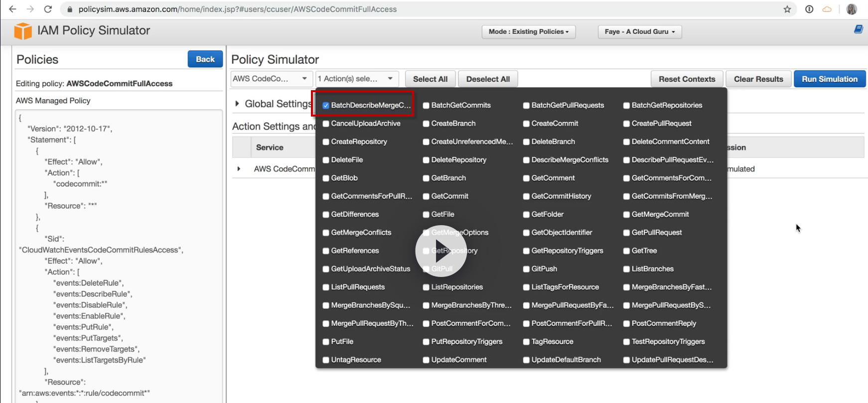Image resolution: width=868 pixels, height=403 pixels.
Task: Expand the AWS CodeCommit result row
Action: [239, 169]
